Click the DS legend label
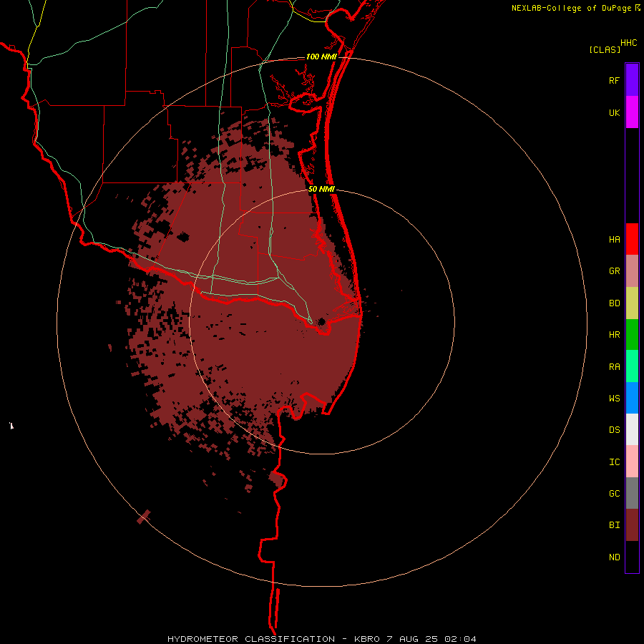 point(614,430)
